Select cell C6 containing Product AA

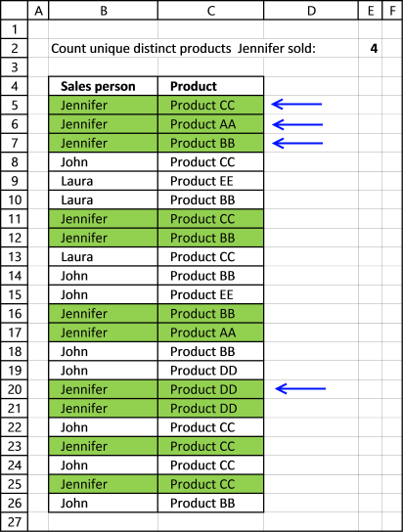[210, 124]
